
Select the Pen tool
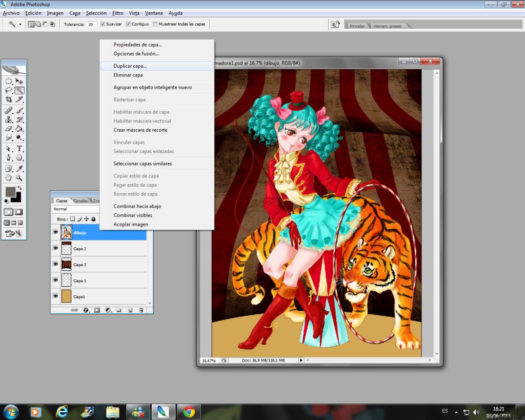tap(9, 158)
